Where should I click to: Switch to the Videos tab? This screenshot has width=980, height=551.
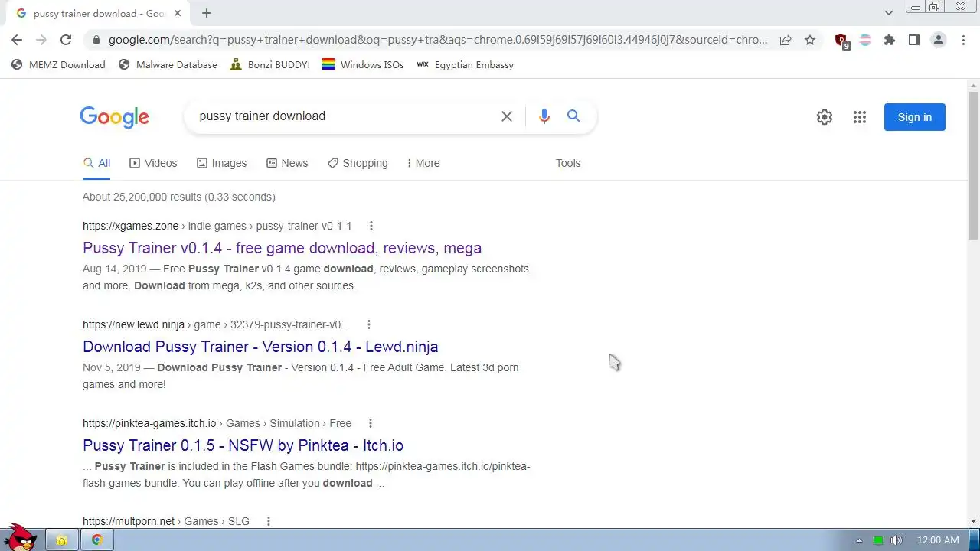point(153,163)
